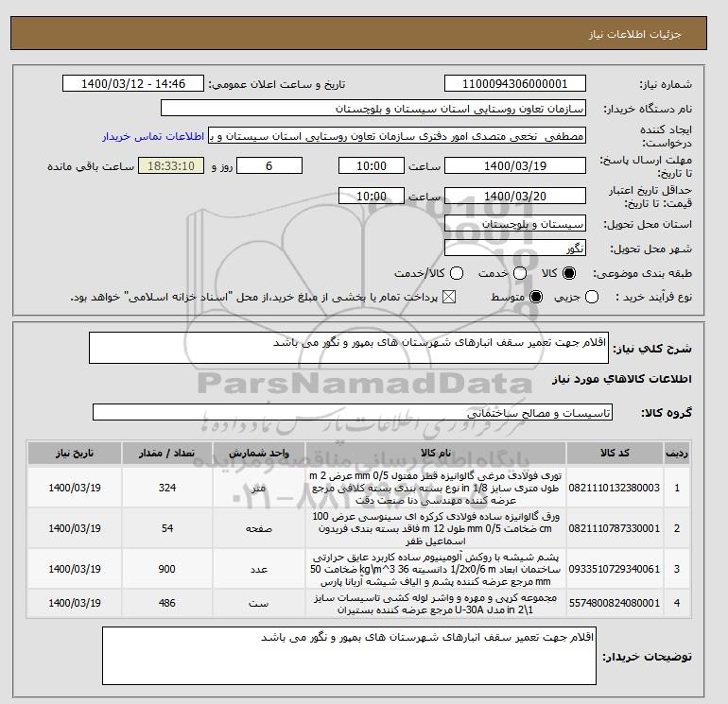728x704 pixels.
Task: Click the نام کالا column header
Action: click(436, 453)
